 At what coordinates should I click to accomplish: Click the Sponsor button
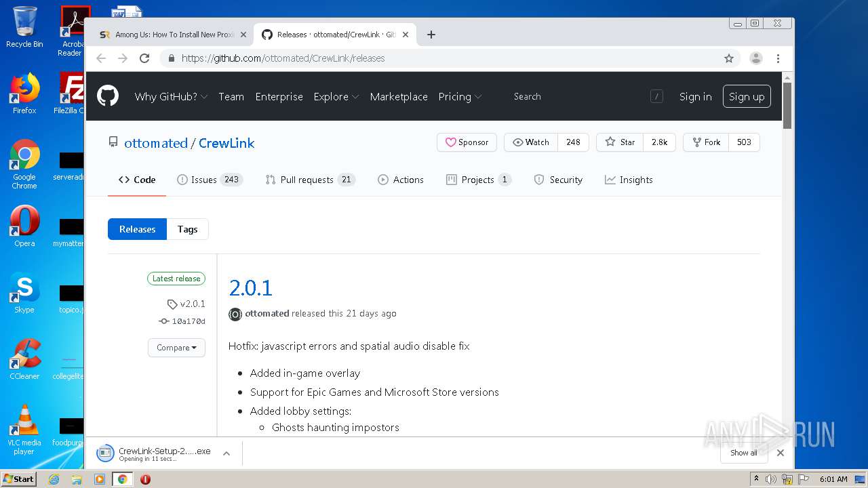467,142
